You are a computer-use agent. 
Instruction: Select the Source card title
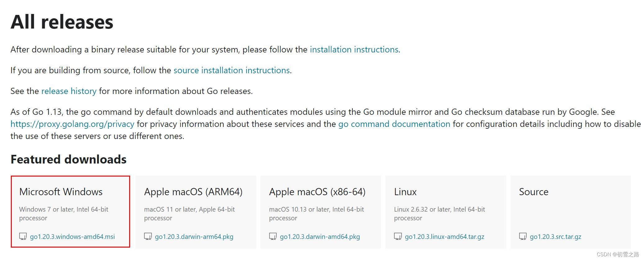534,192
